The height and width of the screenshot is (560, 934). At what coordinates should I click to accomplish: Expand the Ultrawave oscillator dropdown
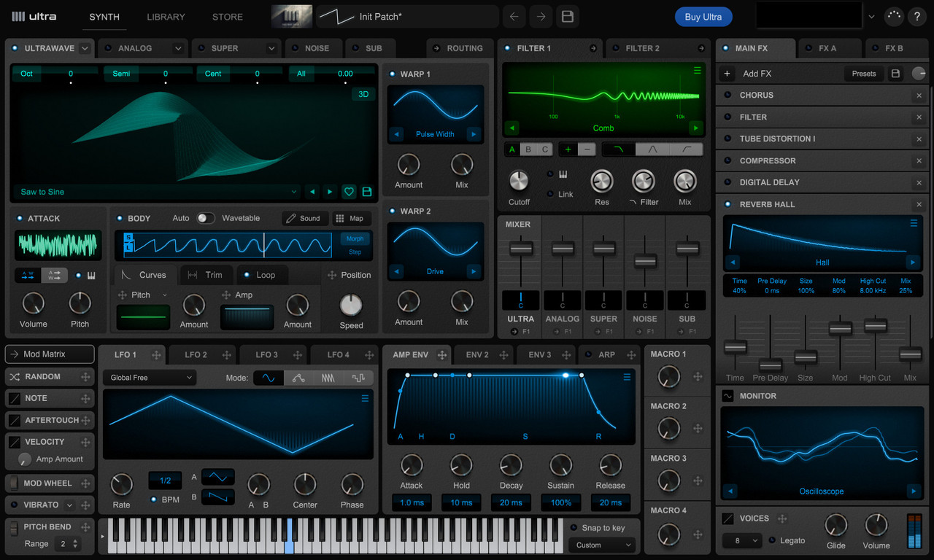click(x=85, y=48)
